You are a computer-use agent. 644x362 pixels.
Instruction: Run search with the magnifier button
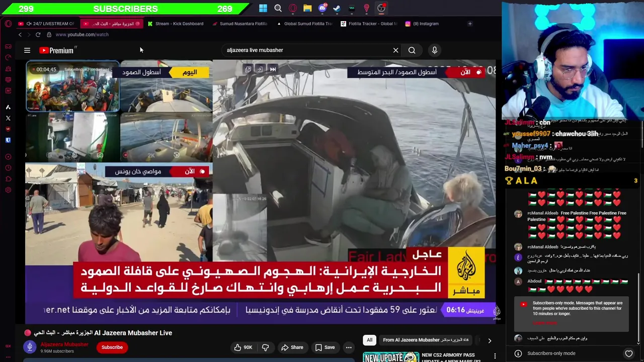click(412, 50)
